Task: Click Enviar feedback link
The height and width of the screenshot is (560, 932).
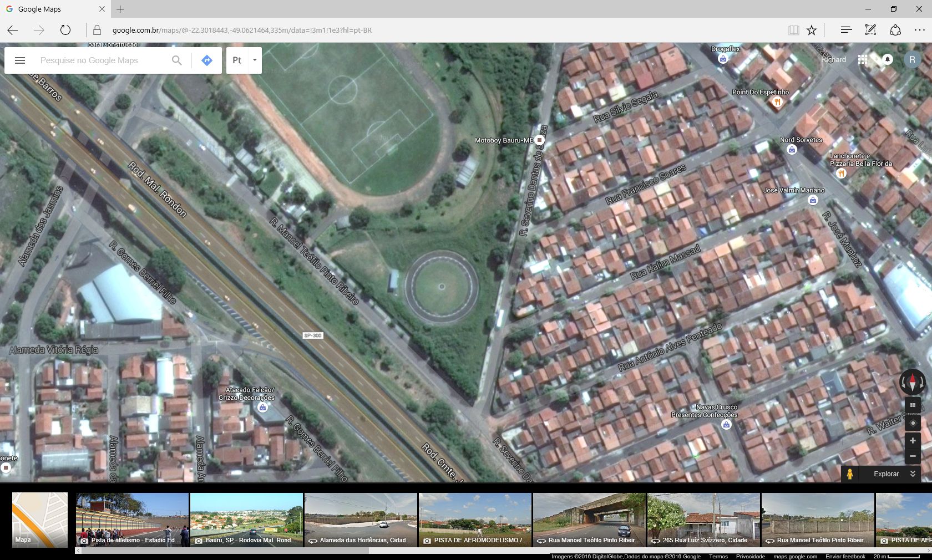Action: pos(845,556)
